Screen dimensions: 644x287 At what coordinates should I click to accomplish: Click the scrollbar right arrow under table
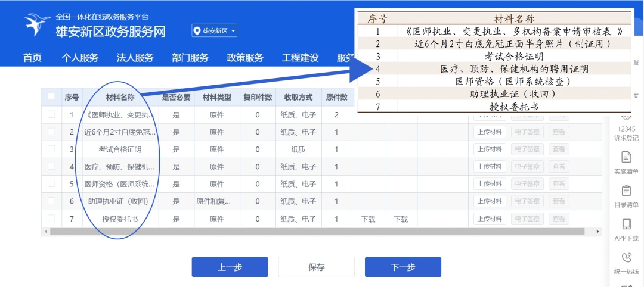click(x=598, y=232)
